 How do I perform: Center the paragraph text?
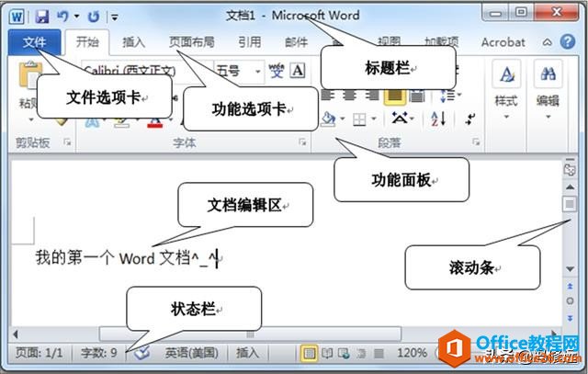point(349,96)
